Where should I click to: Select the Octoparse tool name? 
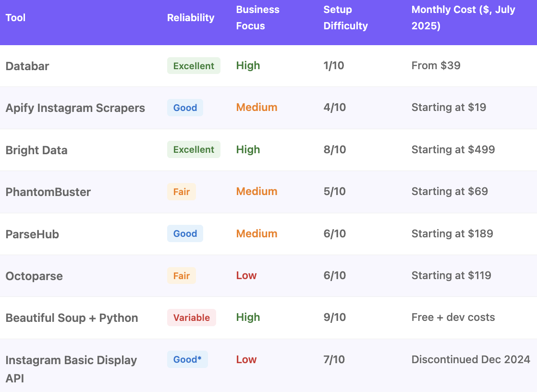coord(34,276)
